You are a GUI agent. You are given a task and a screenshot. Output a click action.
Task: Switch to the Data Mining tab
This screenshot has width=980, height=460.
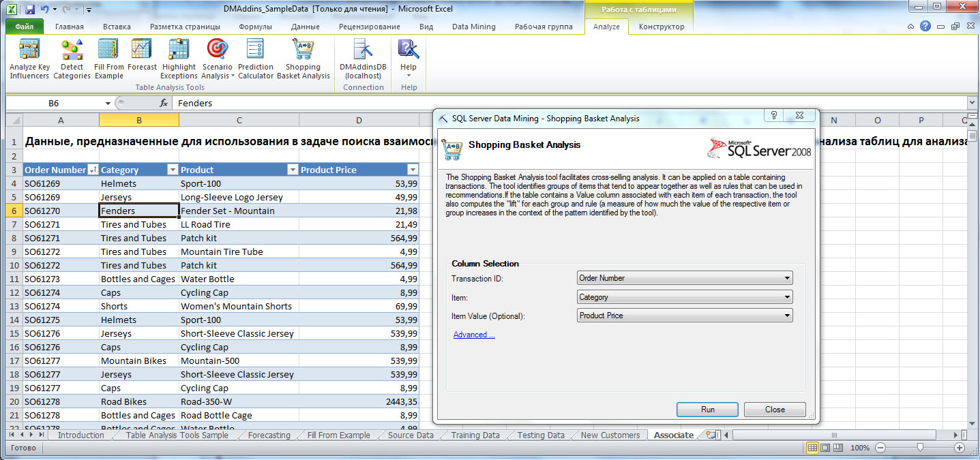point(474,27)
